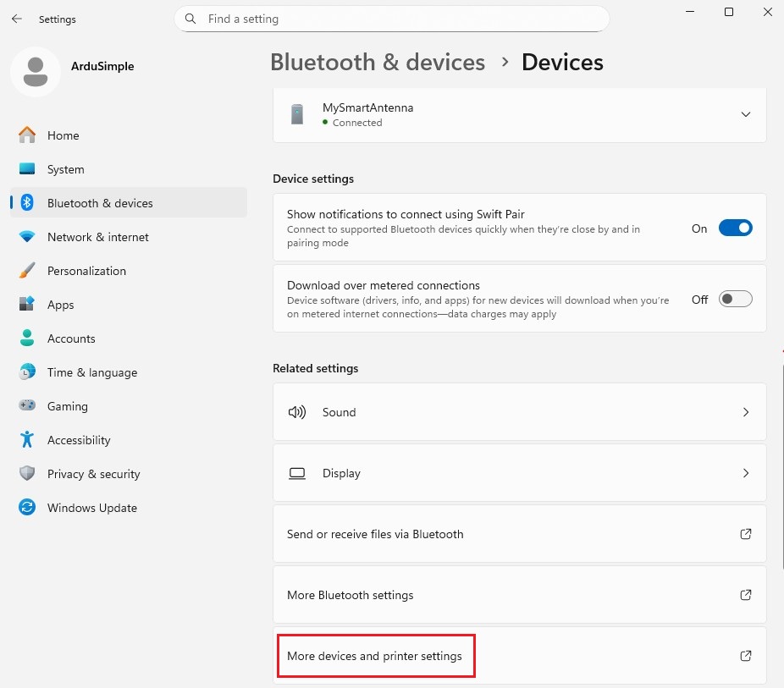Enable Download over metered connections toggle
784x688 pixels.
tap(735, 299)
